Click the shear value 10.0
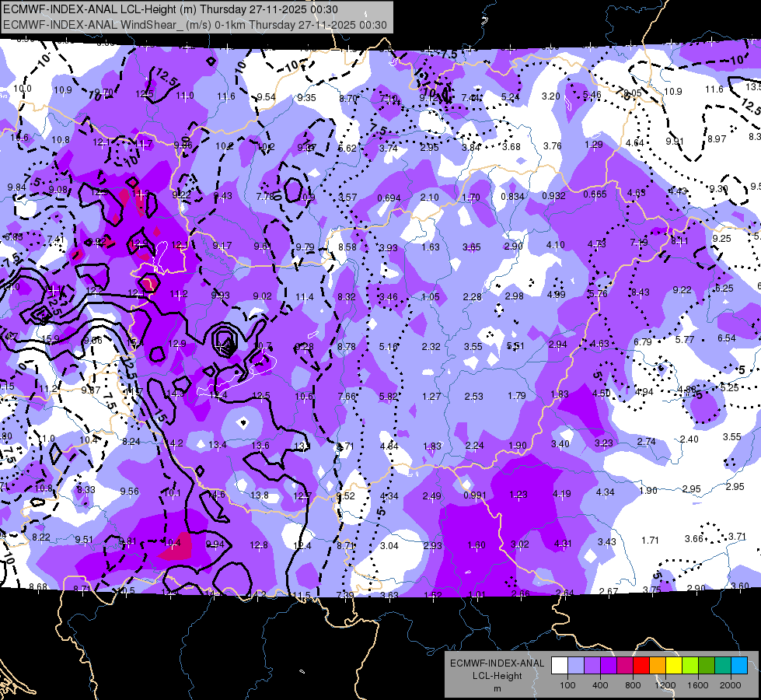The height and width of the screenshot is (700, 761). coord(23,89)
